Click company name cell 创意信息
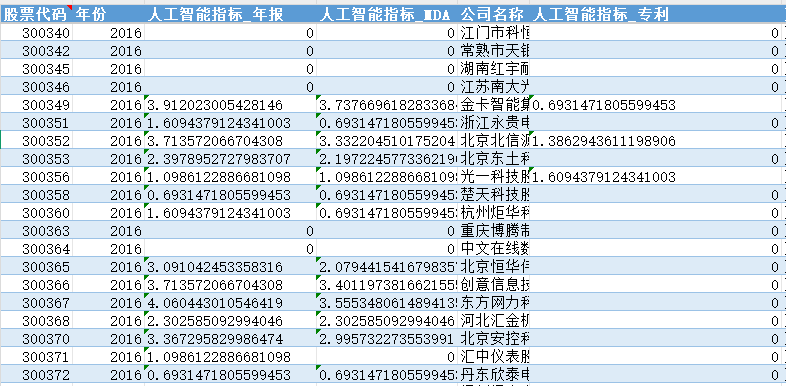Viewport: 786px width, 386px height. coord(493,285)
